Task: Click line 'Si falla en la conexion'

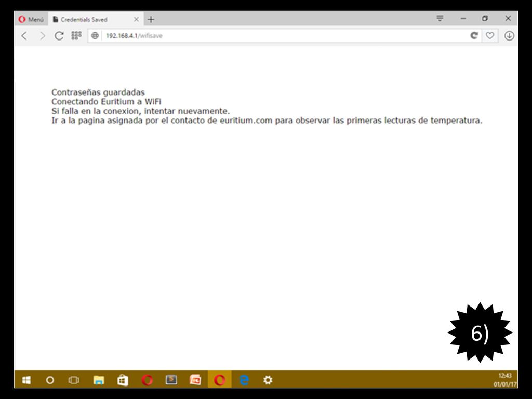Action: 140,111
